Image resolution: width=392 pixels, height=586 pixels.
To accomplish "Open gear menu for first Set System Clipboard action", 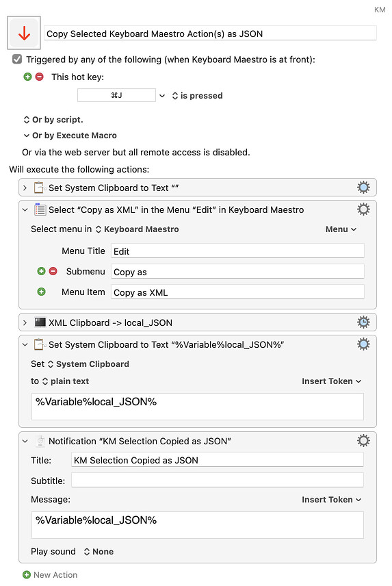I will [x=363, y=188].
